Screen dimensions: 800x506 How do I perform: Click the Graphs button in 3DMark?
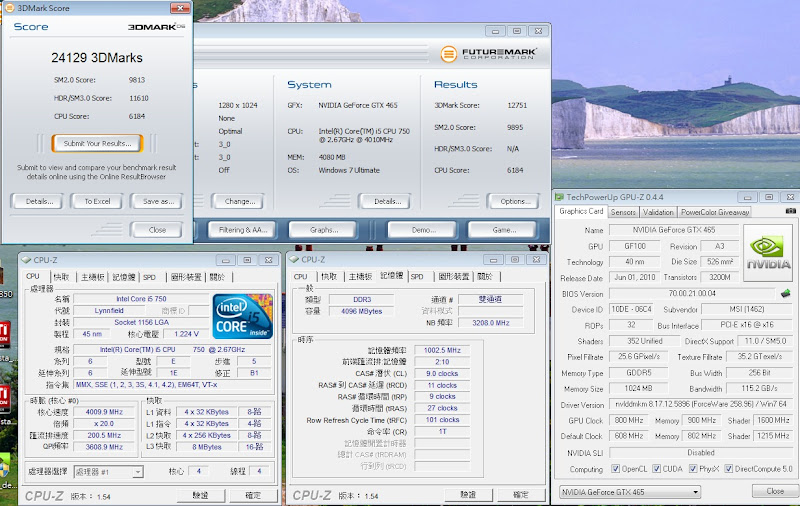click(x=323, y=230)
